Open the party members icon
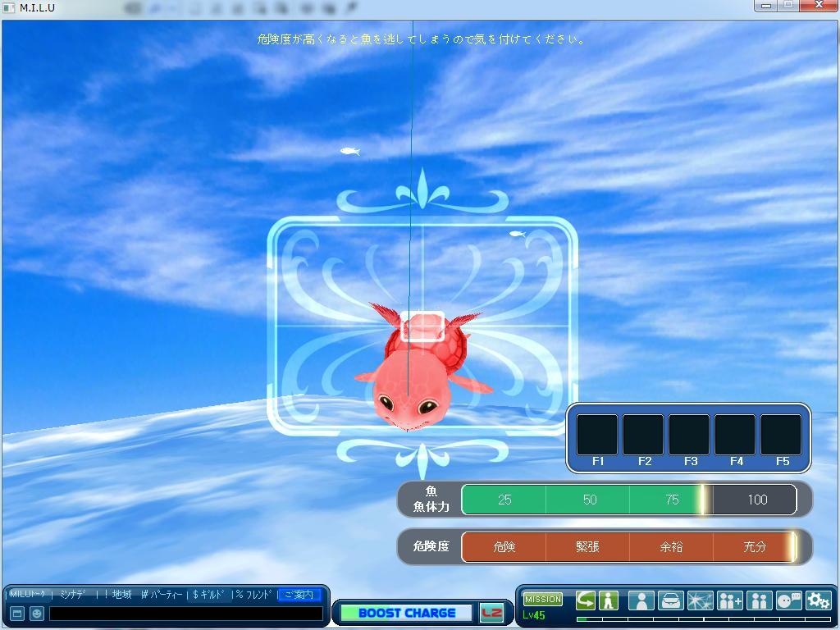The image size is (840, 630). [x=759, y=600]
